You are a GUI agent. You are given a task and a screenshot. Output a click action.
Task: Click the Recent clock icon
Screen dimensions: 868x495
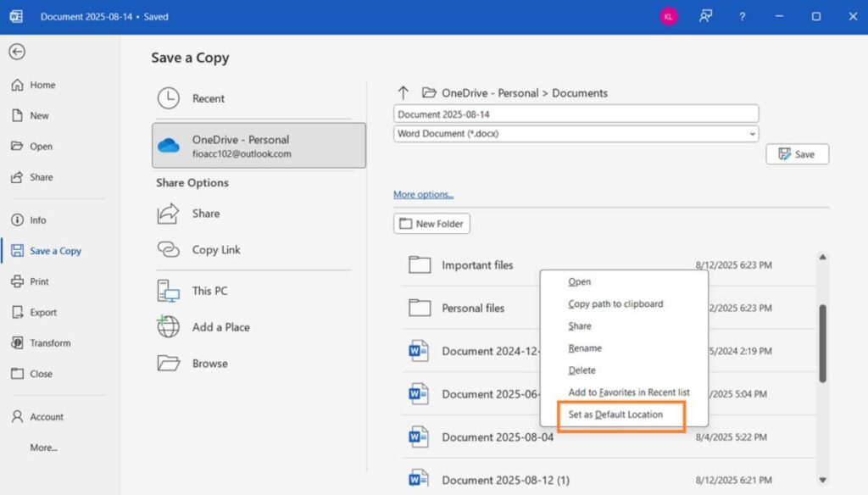[x=169, y=98]
